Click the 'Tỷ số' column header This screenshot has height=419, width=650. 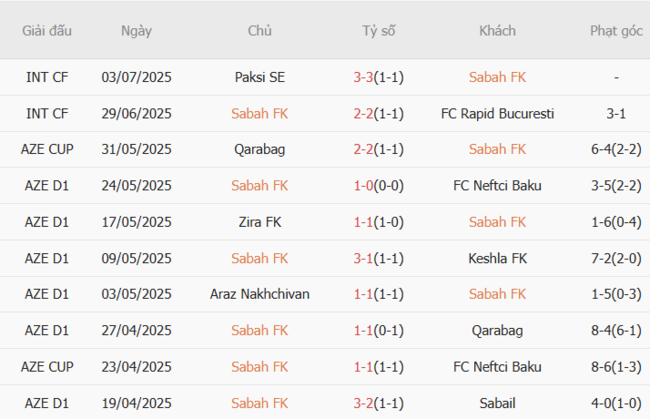coord(379,30)
